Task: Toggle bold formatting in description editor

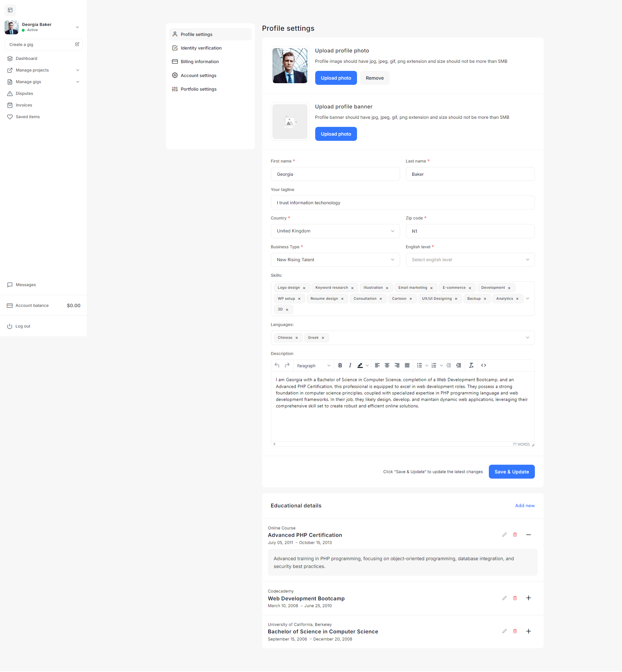Action: [340, 365]
